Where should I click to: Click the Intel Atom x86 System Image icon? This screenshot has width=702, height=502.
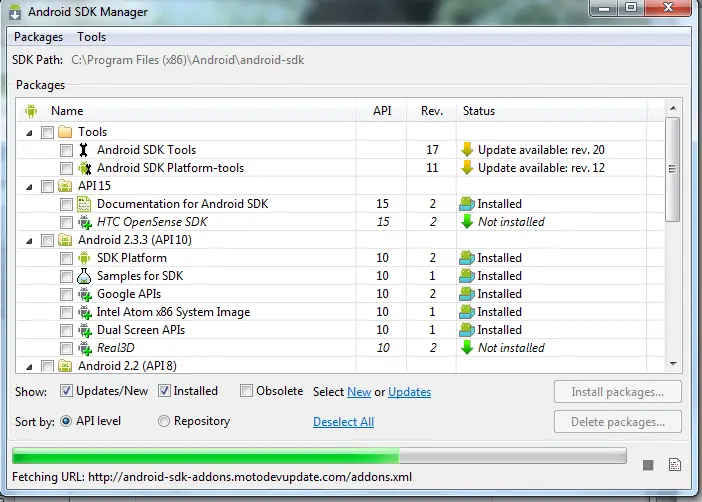85,312
